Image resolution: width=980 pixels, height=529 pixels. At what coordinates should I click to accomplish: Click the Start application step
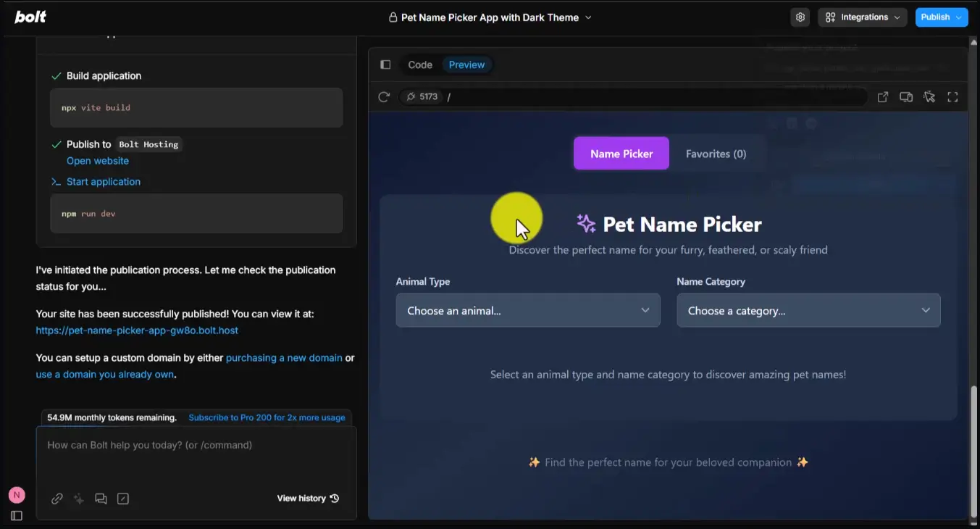click(104, 182)
